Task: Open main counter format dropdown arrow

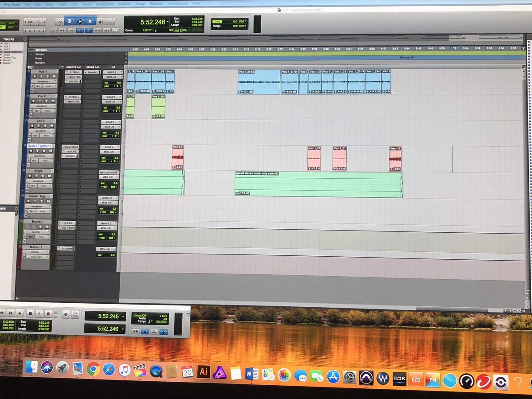Action: coord(167,22)
